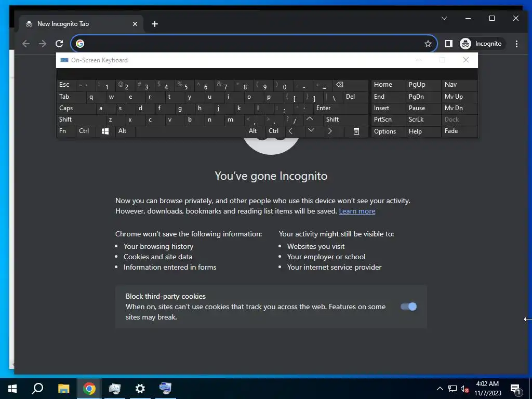Screen dimensions: 532x399
Task: Open File Explorer from taskbar
Action: point(63,389)
